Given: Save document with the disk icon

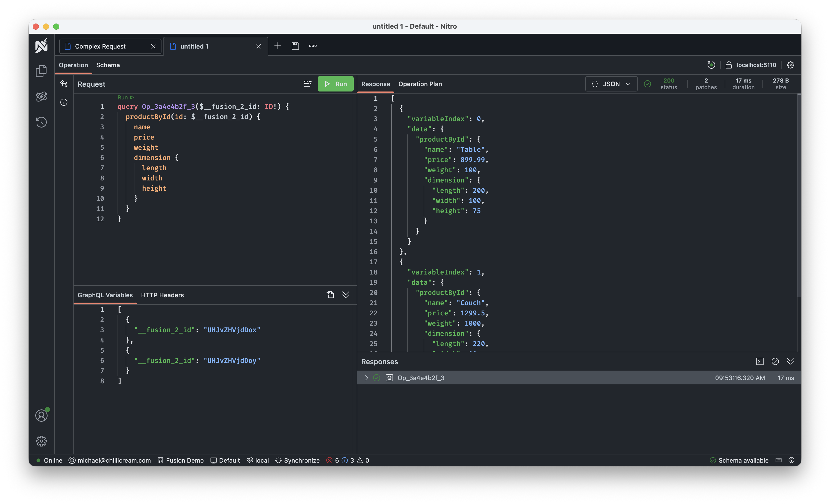Looking at the screenshot, I should coord(295,46).
